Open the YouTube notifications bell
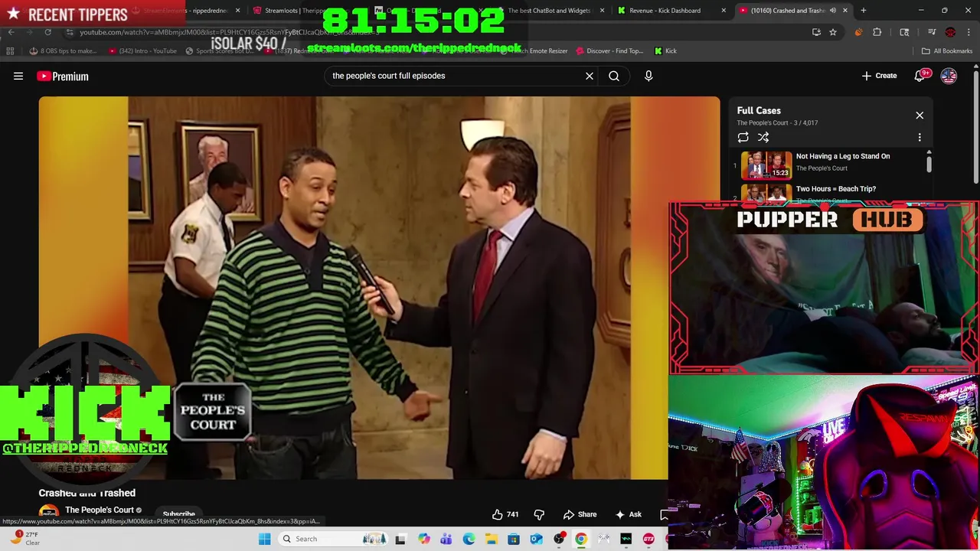Image resolution: width=980 pixels, height=551 pixels. 920,76
